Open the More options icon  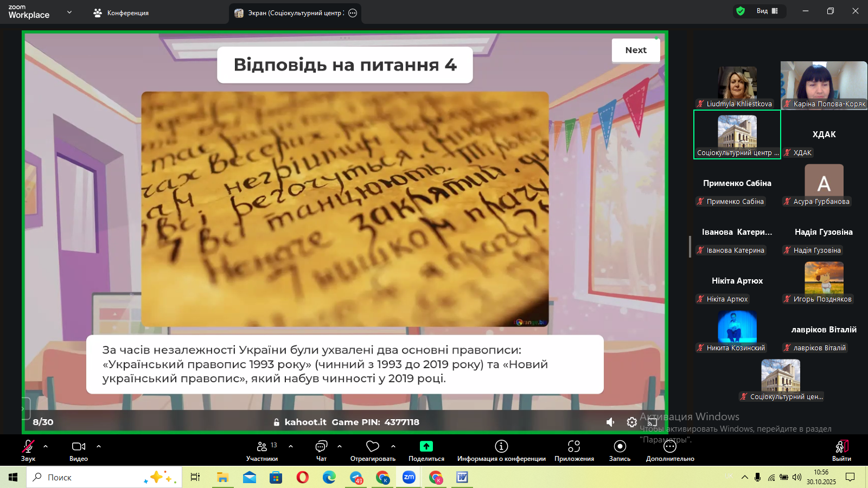coord(670,446)
